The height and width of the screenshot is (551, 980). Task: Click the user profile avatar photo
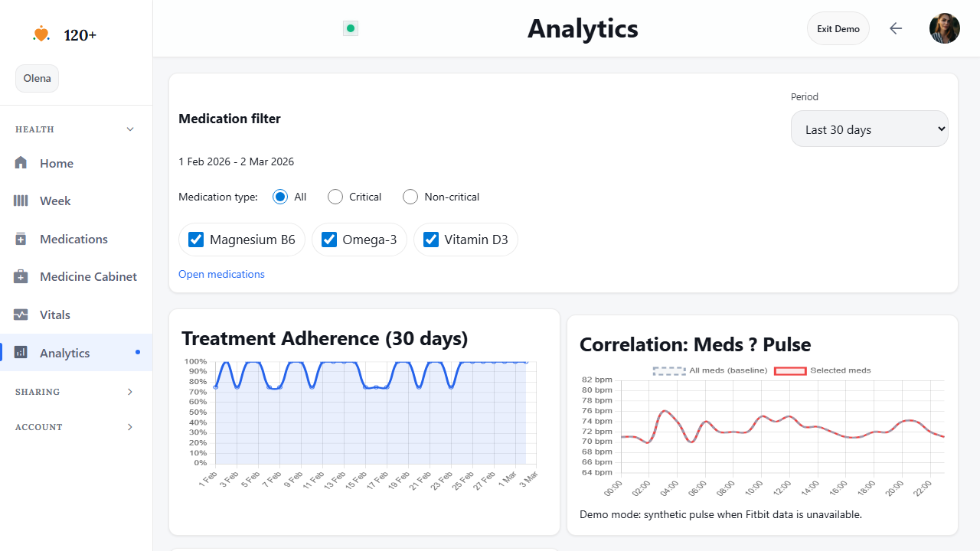pyautogui.click(x=944, y=28)
